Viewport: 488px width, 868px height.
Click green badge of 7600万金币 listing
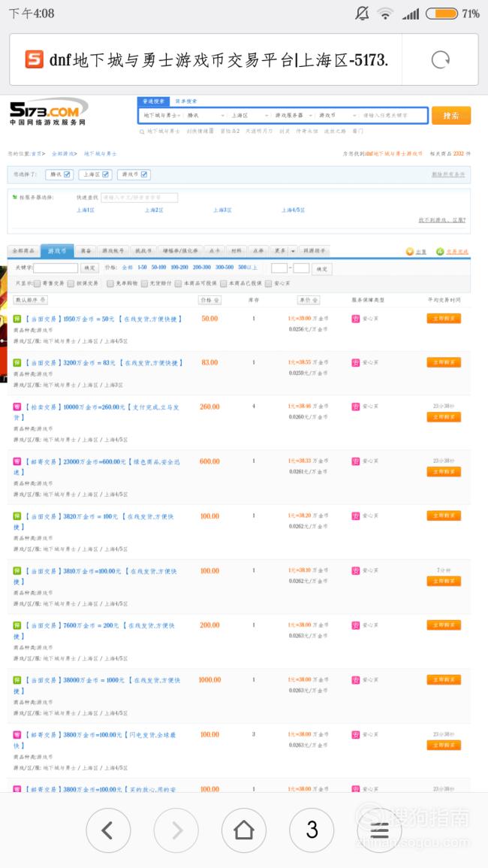pyautogui.click(x=17, y=625)
